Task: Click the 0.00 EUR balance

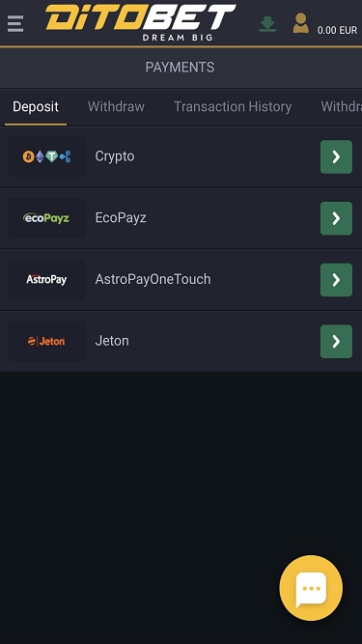Action: pos(337,30)
